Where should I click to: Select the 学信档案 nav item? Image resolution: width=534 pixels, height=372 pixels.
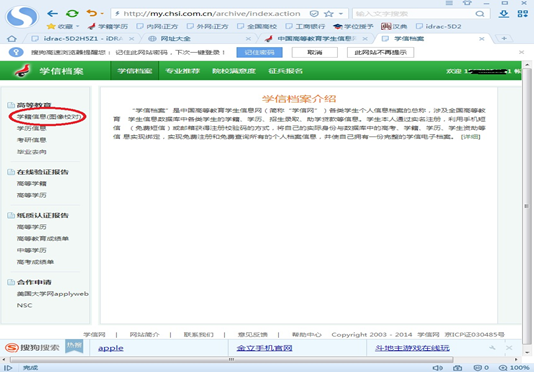(135, 71)
